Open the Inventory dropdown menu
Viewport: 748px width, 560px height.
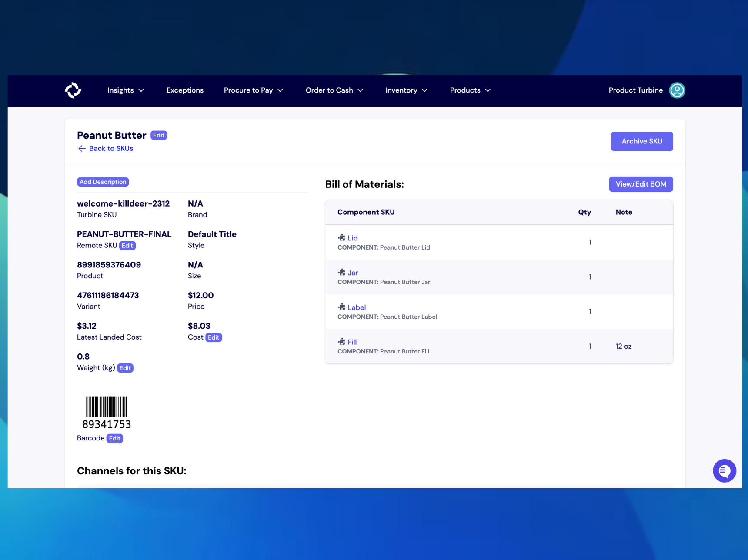pos(406,90)
